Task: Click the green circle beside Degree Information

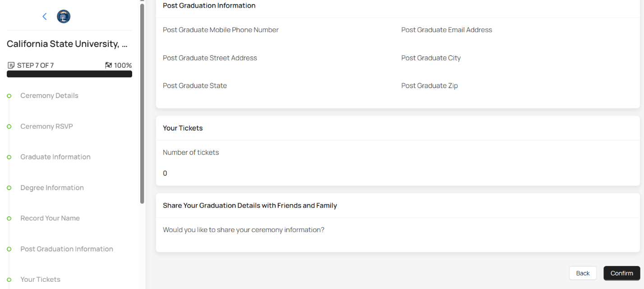Action: pos(9,188)
